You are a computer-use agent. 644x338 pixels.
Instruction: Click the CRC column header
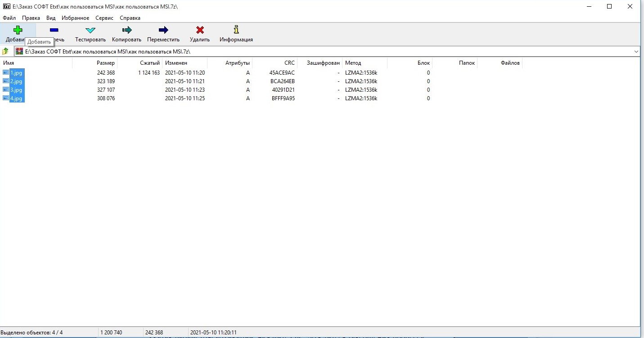click(289, 63)
